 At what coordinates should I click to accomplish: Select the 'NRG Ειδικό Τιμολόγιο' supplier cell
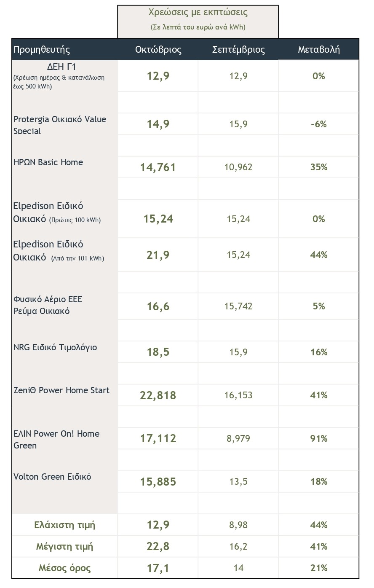(55, 347)
